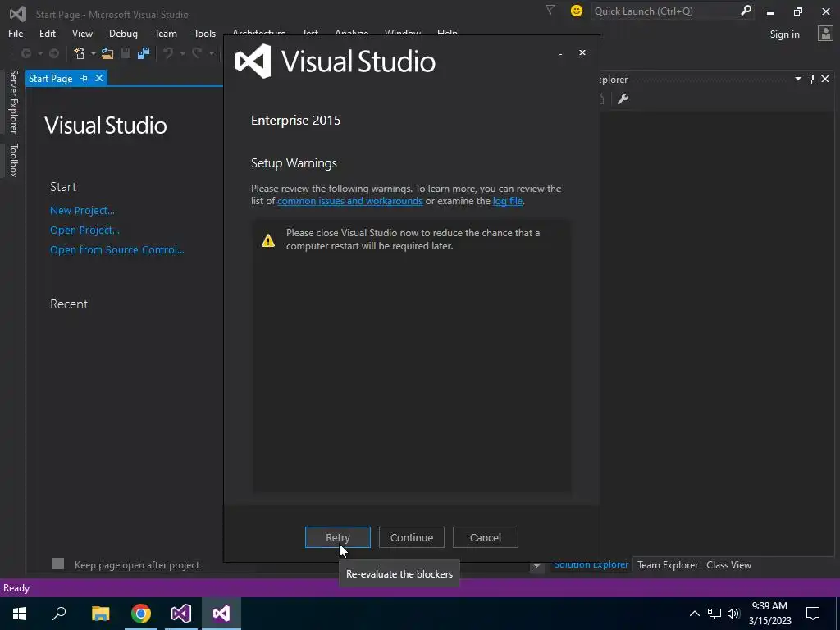Open the Solution Explorer window position dropdown
Viewport: 840px width, 630px height.
[797, 80]
